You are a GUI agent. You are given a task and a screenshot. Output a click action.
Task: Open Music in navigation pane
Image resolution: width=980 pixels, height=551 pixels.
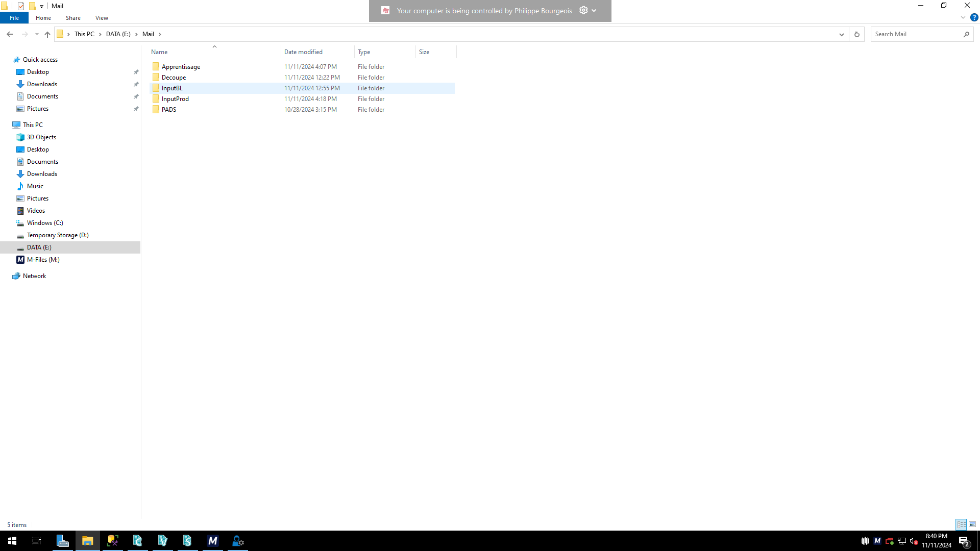35,186
